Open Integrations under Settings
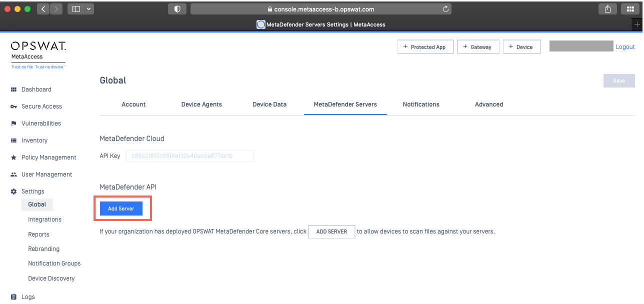644x304 pixels. click(45, 219)
